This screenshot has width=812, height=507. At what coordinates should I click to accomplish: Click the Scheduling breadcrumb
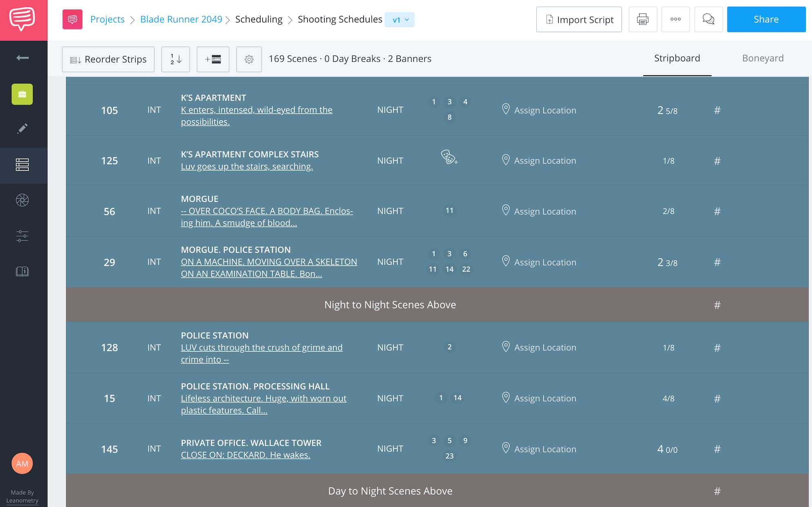[259, 19]
